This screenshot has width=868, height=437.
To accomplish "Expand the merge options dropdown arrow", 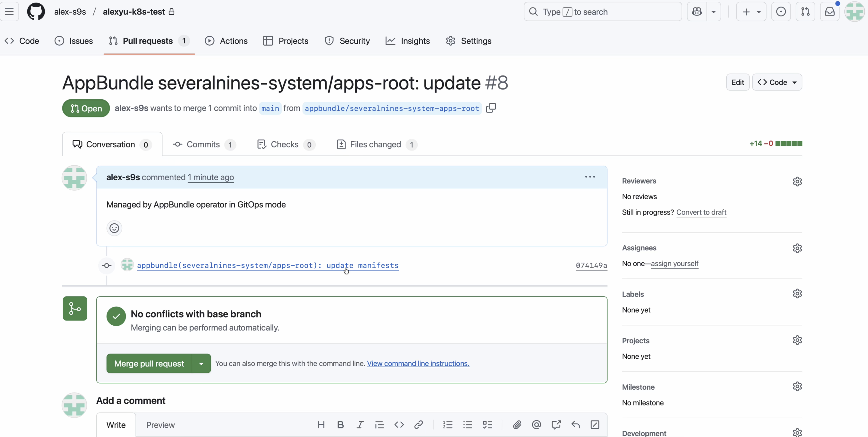I will [x=201, y=363].
